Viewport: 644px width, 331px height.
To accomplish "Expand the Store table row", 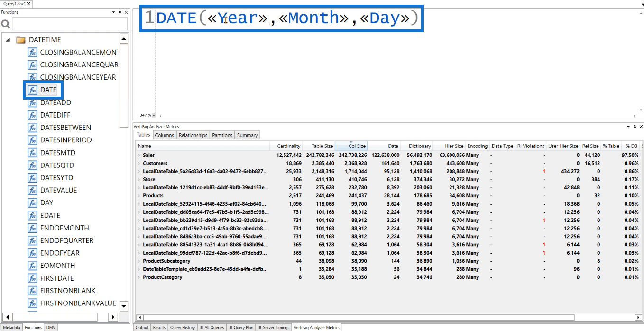I will point(139,179).
